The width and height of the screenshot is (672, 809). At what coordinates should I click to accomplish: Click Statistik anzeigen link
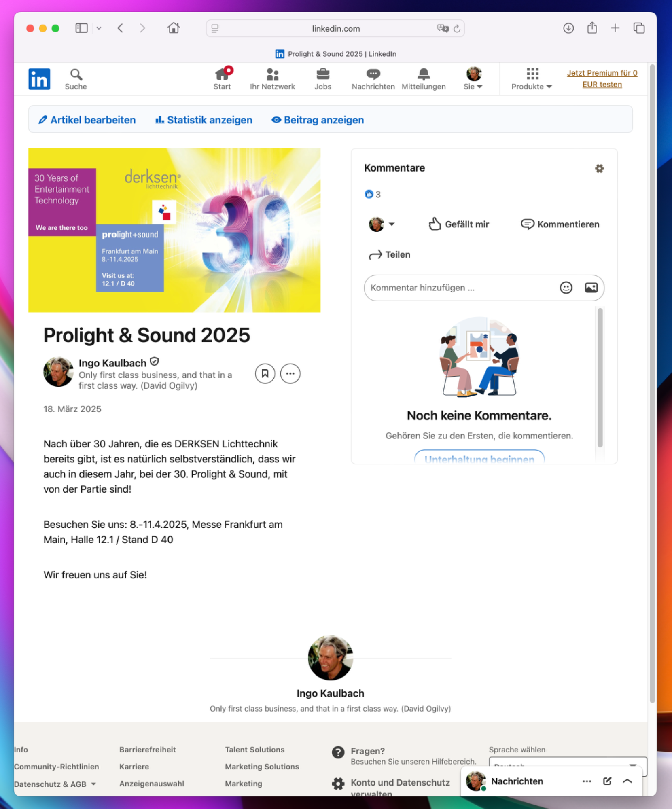pyautogui.click(x=204, y=120)
